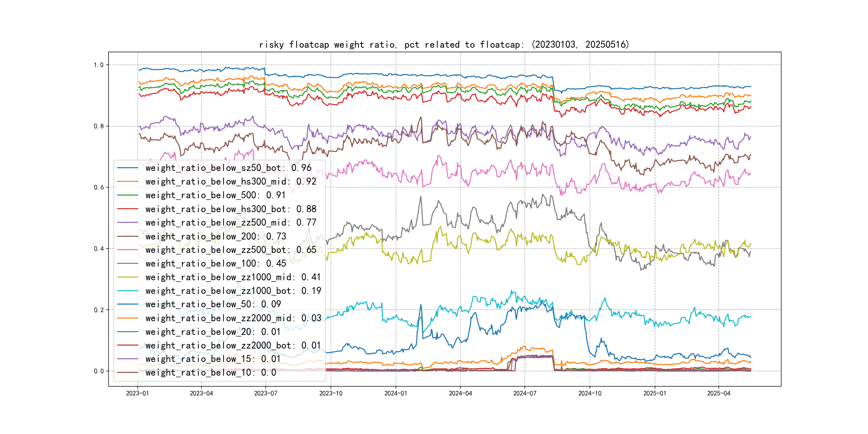This screenshot has width=868, height=434.
Task: Click legend entry weight_ratio_below_10
Action: [x=211, y=372]
